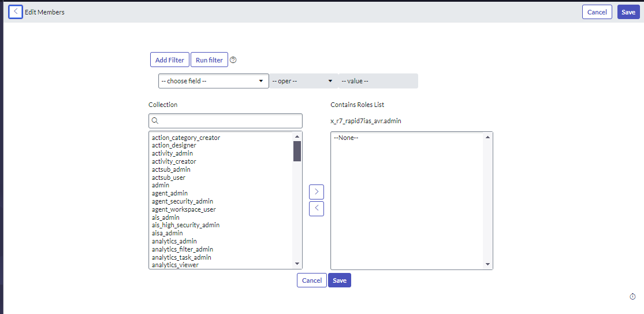The height and width of the screenshot is (314, 644).
Task: Open the oper dropdown
Action: tap(304, 81)
